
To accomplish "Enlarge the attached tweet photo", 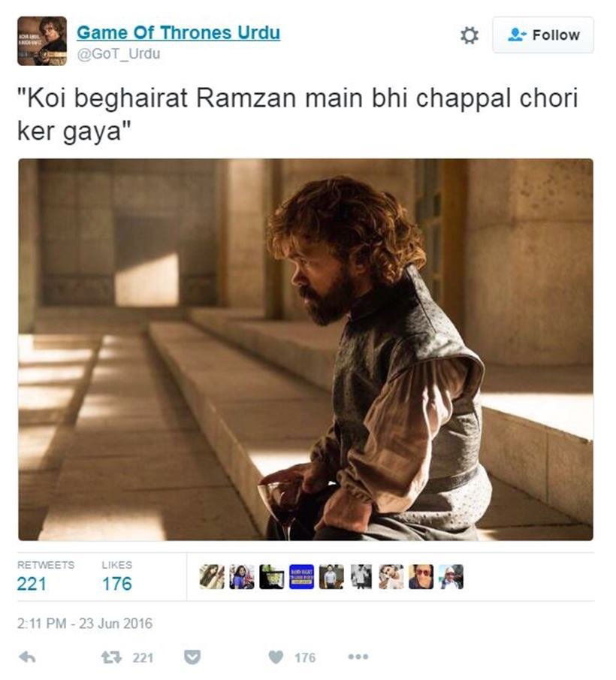I will point(306,349).
